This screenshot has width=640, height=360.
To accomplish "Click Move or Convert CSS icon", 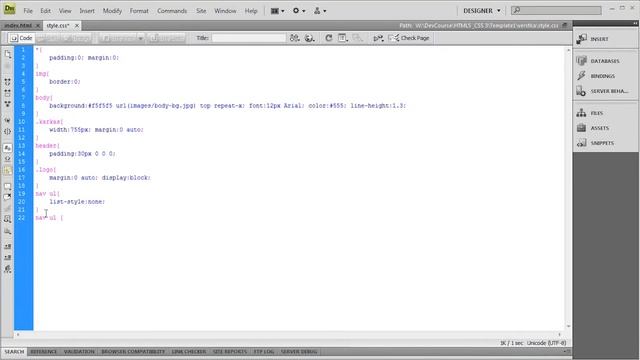I will coord(7,231).
